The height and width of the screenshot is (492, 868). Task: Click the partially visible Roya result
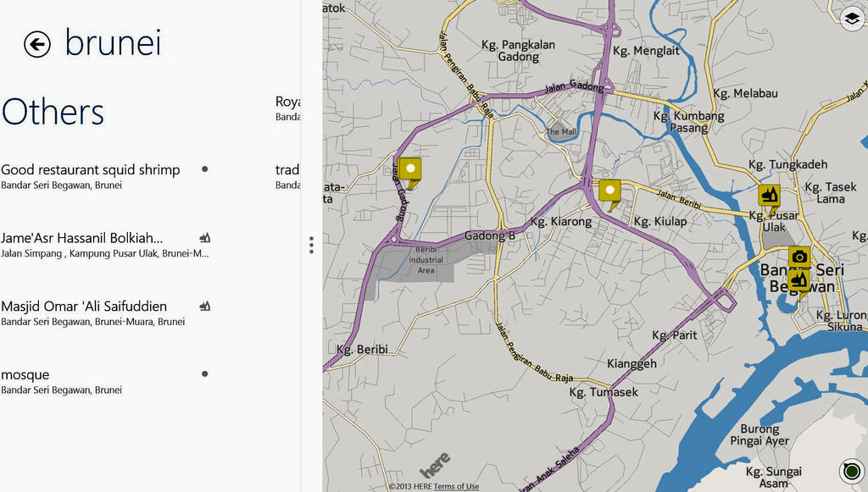[288, 108]
